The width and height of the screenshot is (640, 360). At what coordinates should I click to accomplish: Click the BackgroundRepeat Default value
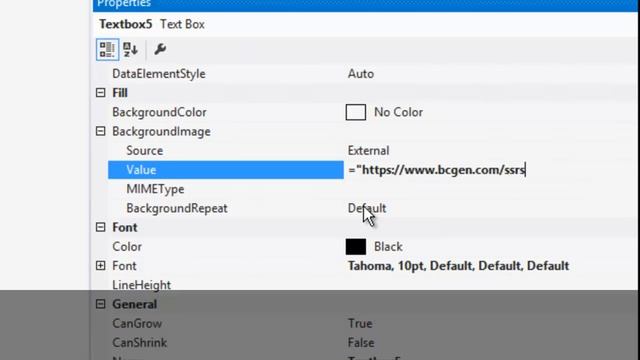tap(367, 208)
